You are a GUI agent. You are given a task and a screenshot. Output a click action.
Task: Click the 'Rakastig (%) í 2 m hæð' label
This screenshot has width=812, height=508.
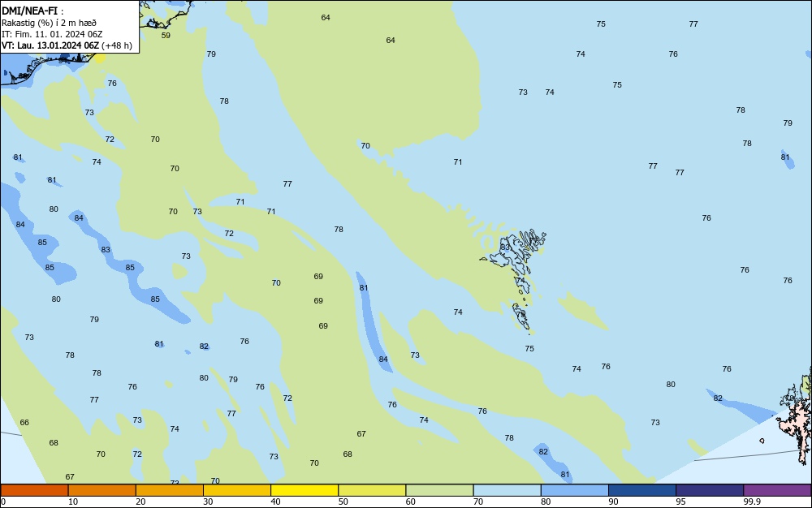(x=49, y=23)
